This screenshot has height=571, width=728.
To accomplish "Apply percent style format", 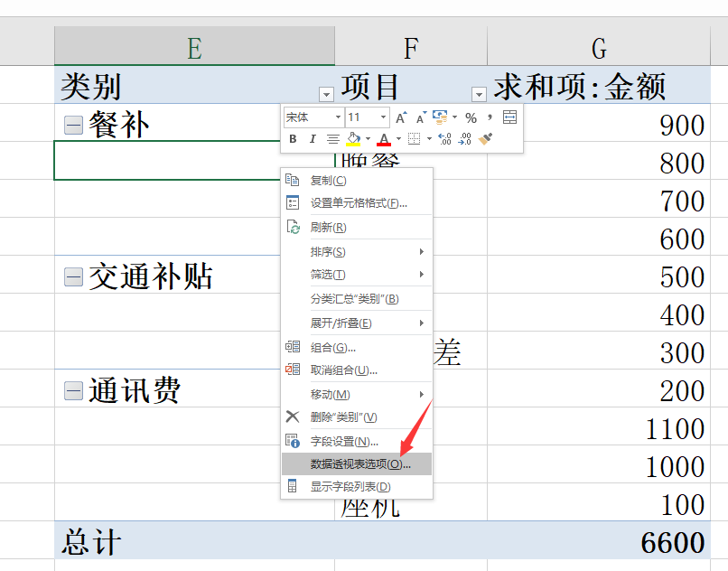I will click(471, 117).
